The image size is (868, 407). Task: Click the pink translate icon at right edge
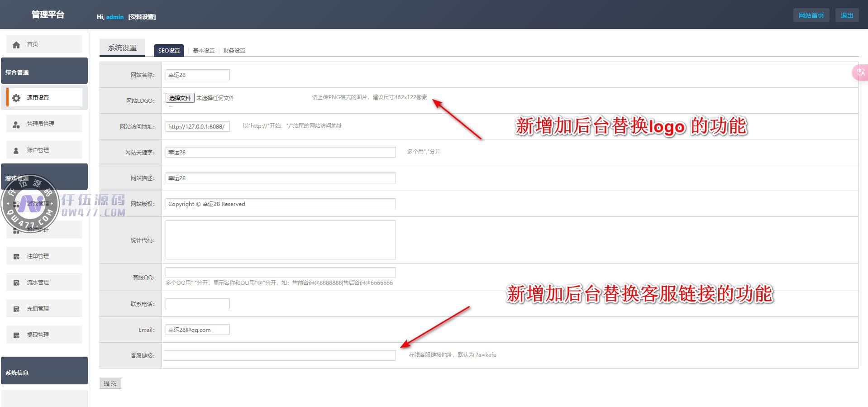point(860,72)
